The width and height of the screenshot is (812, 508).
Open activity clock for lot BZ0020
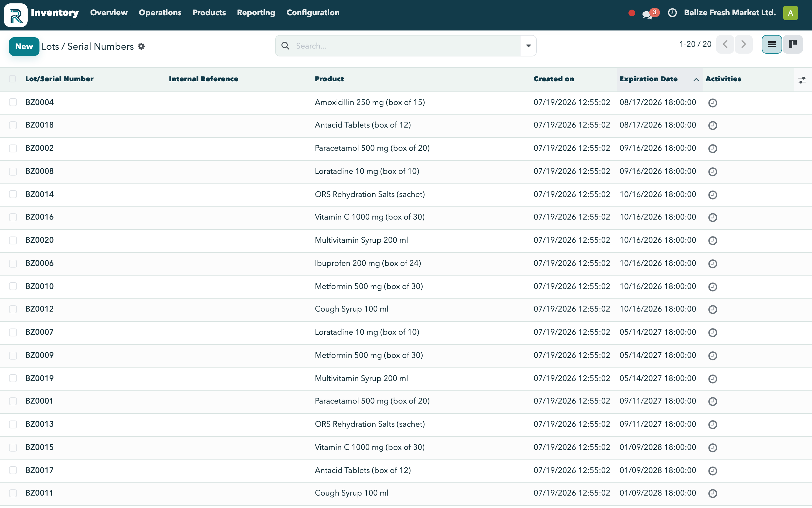tap(713, 240)
